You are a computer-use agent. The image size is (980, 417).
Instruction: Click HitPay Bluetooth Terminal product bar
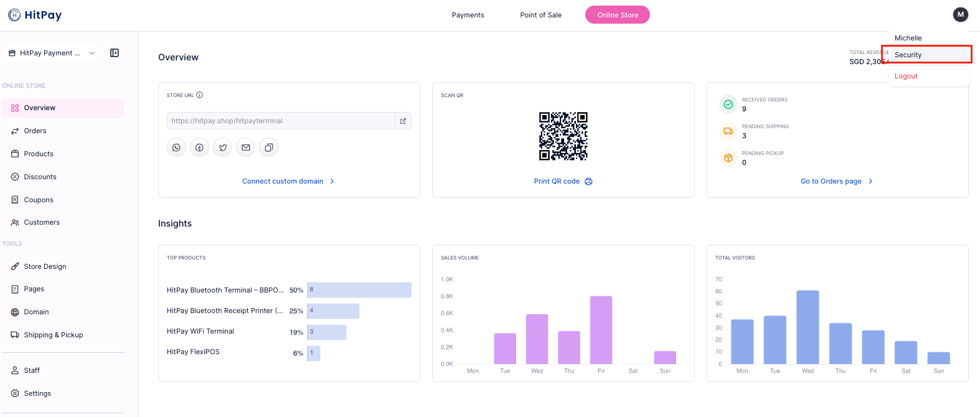click(359, 290)
